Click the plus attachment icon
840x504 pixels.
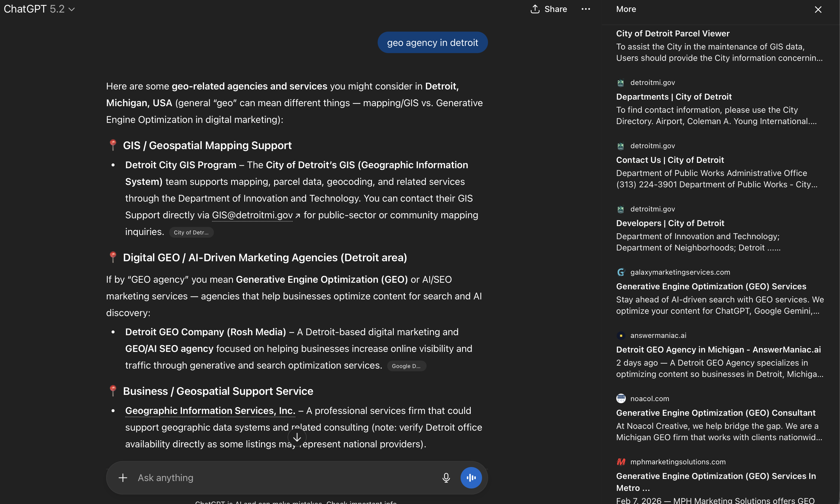pos(123,477)
